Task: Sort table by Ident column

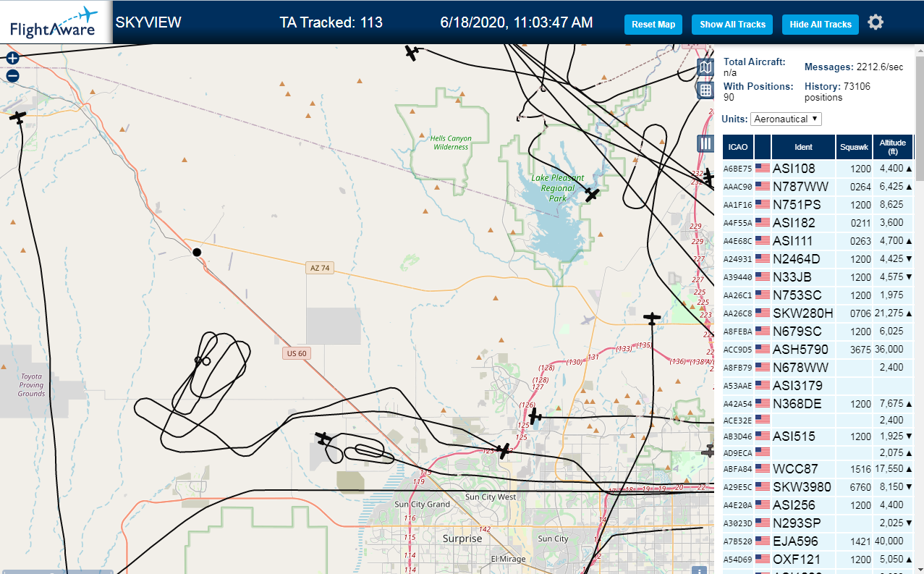Action: 803,147
